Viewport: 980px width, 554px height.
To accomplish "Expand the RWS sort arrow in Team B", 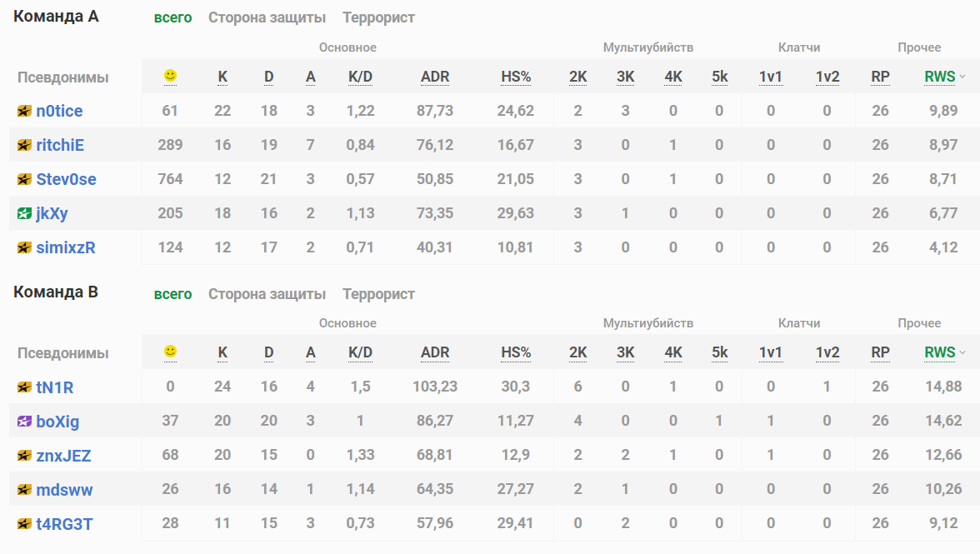I will pyautogui.click(x=962, y=353).
